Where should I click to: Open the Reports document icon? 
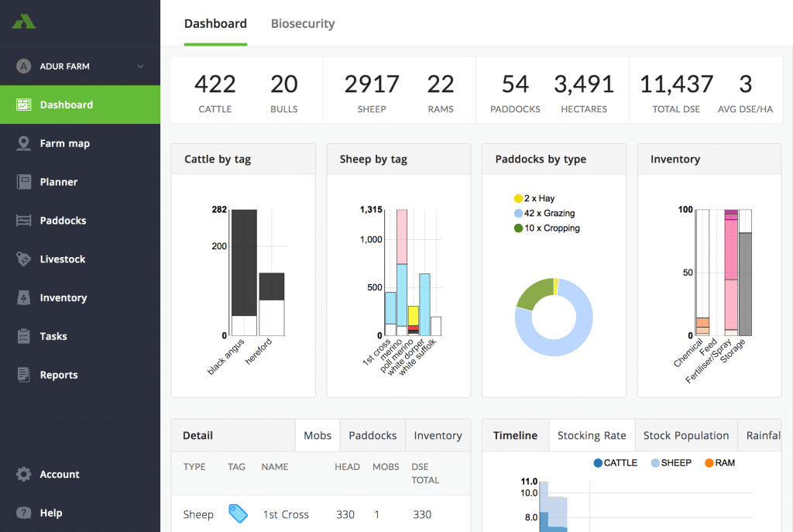[x=23, y=375]
